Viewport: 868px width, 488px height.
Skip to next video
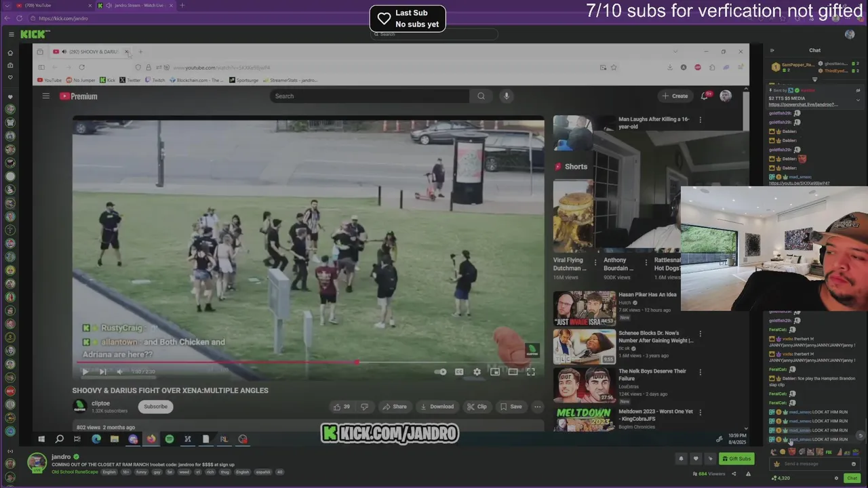pos(102,371)
